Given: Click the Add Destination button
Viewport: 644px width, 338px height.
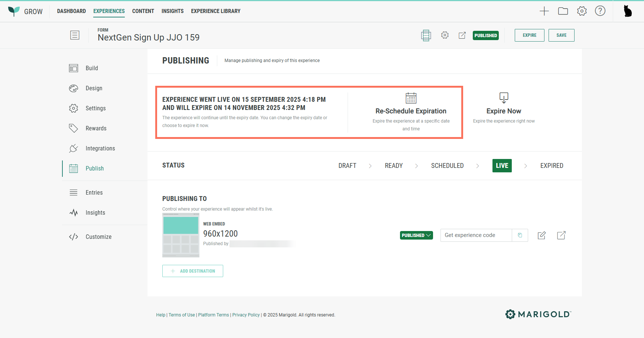Looking at the screenshot, I should (x=192, y=271).
